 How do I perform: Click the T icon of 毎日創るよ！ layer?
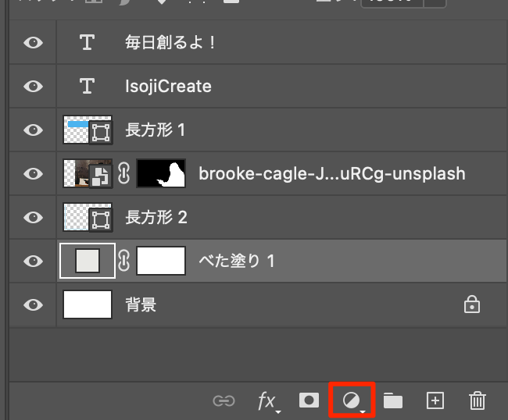[x=87, y=42]
